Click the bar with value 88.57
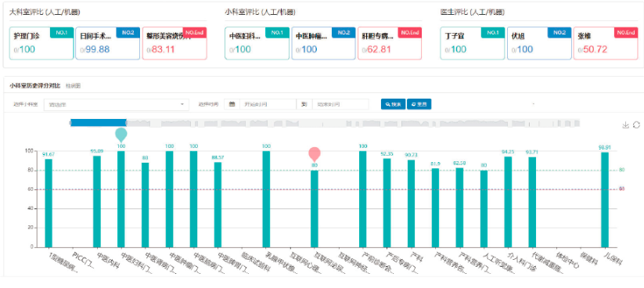The image size is (644, 288). pos(218,204)
